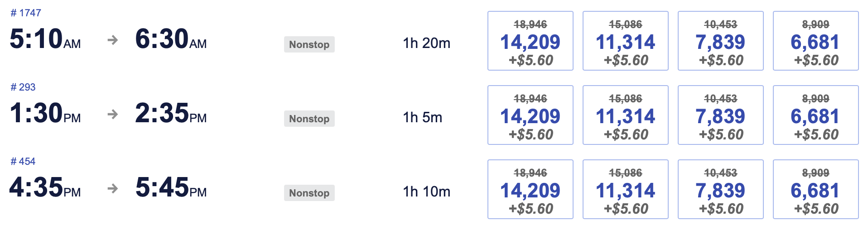
Task: Choose the 7,839 points fare on flight 1747
Action: [720, 41]
